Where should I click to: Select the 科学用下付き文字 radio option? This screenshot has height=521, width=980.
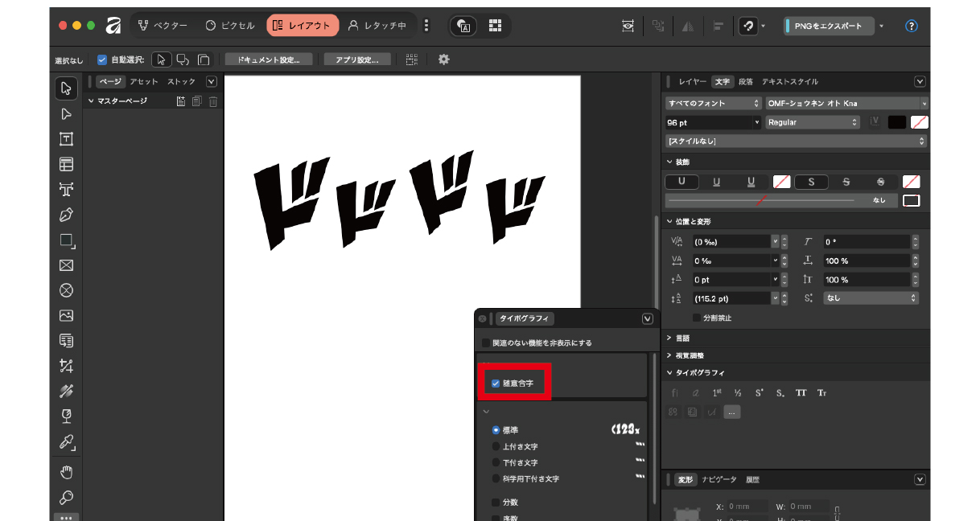click(496, 478)
